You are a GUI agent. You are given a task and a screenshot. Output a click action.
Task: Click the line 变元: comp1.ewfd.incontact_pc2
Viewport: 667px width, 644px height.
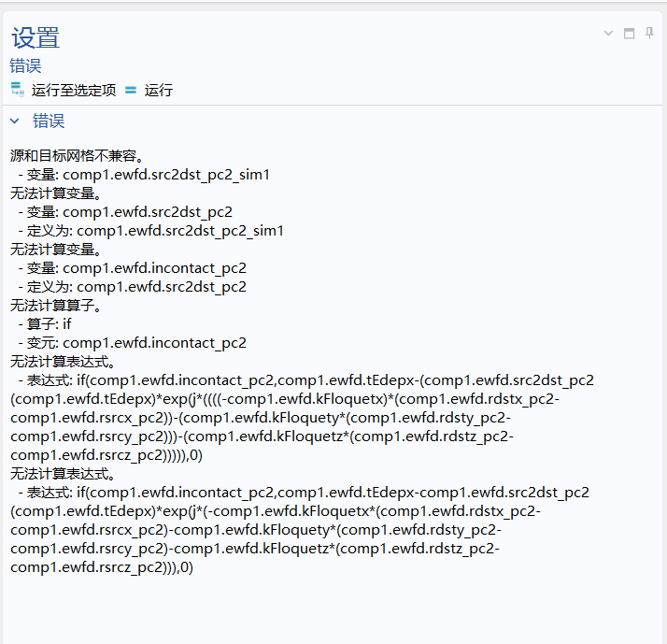point(132,343)
